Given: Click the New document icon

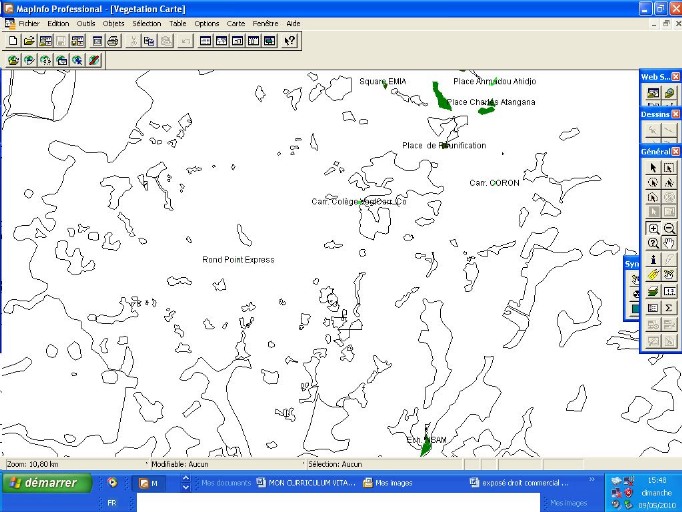Looking at the screenshot, I should (13, 41).
